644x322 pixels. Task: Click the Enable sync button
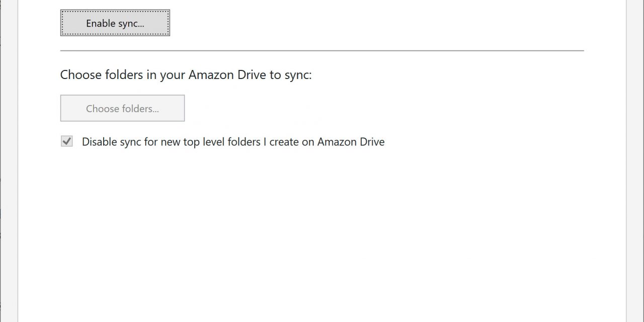coord(115,23)
